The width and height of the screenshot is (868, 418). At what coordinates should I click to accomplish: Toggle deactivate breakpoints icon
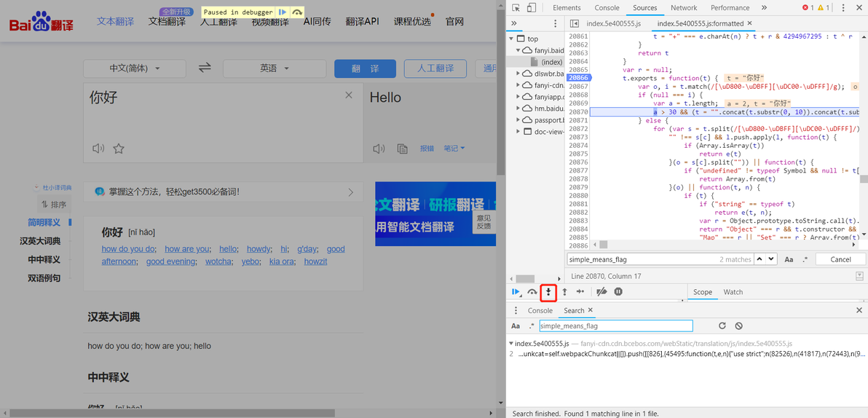pyautogui.click(x=601, y=291)
